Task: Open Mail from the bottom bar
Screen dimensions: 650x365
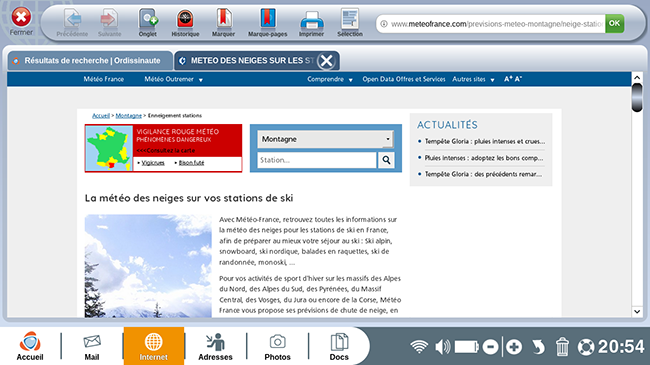Action: pyautogui.click(x=92, y=346)
